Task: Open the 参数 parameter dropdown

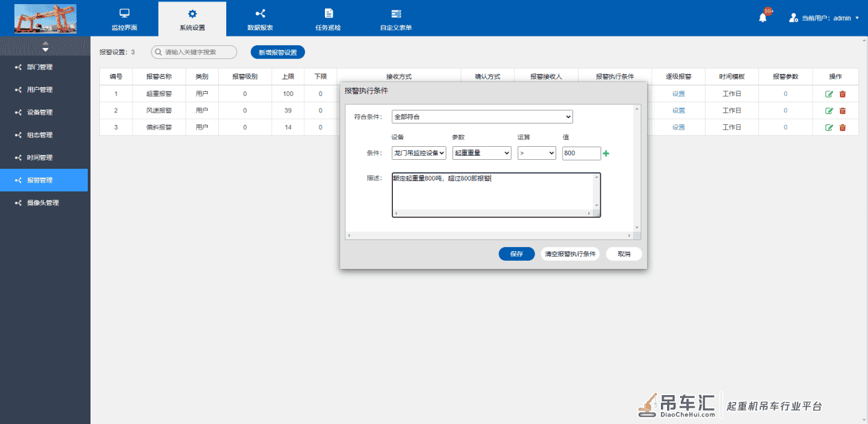Action: (482, 154)
